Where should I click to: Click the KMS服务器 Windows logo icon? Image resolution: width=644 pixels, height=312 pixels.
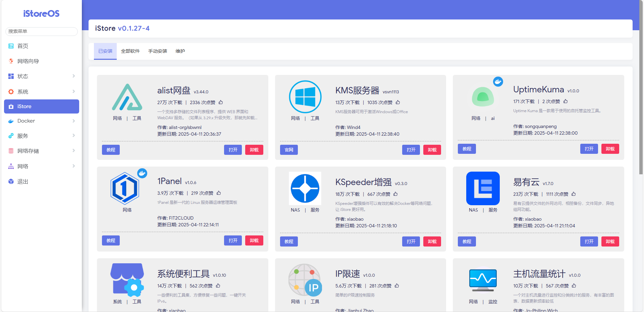(x=305, y=97)
